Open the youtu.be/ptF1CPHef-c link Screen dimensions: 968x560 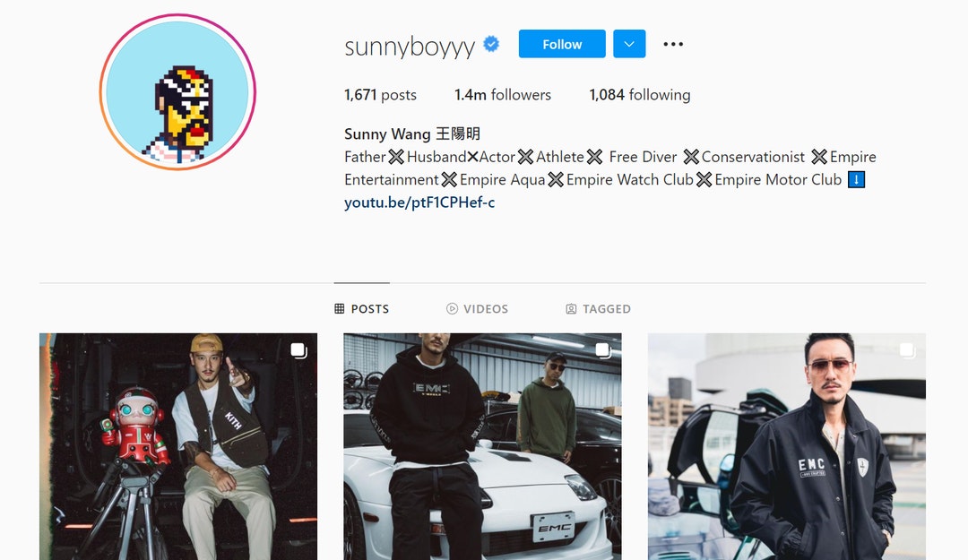coord(419,202)
